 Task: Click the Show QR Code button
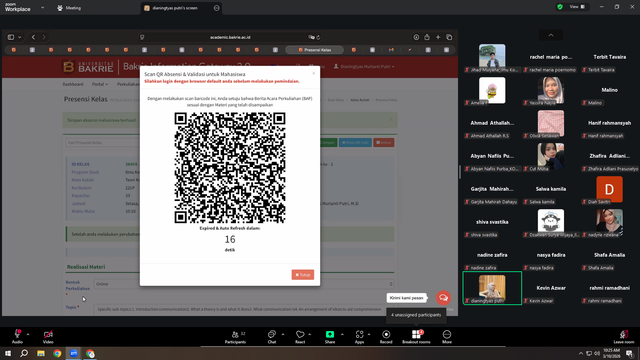pyautogui.click(x=355, y=142)
